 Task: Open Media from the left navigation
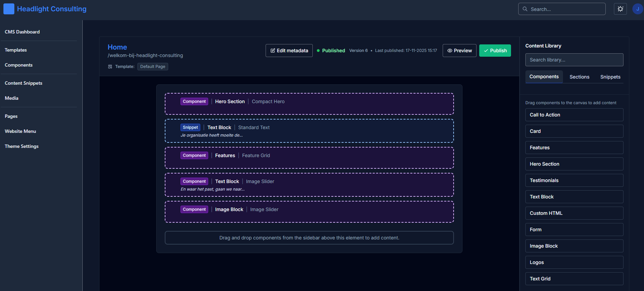click(12, 98)
